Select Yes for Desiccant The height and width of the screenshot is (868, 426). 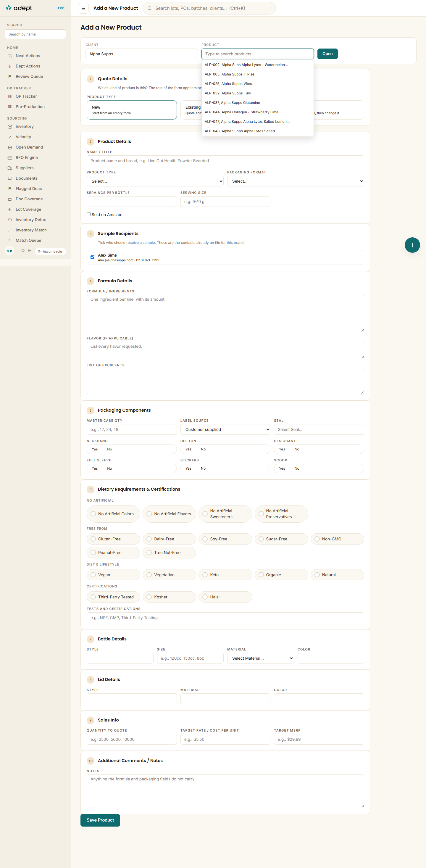[282, 449]
